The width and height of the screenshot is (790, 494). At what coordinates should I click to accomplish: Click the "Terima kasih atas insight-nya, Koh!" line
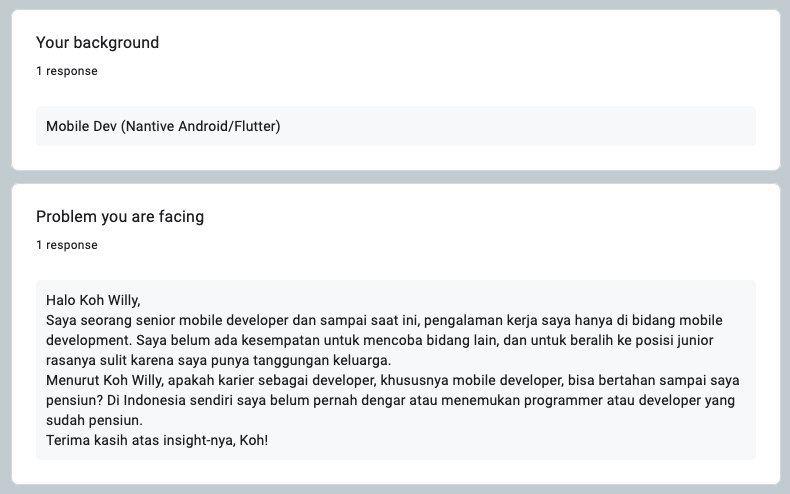(157, 441)
